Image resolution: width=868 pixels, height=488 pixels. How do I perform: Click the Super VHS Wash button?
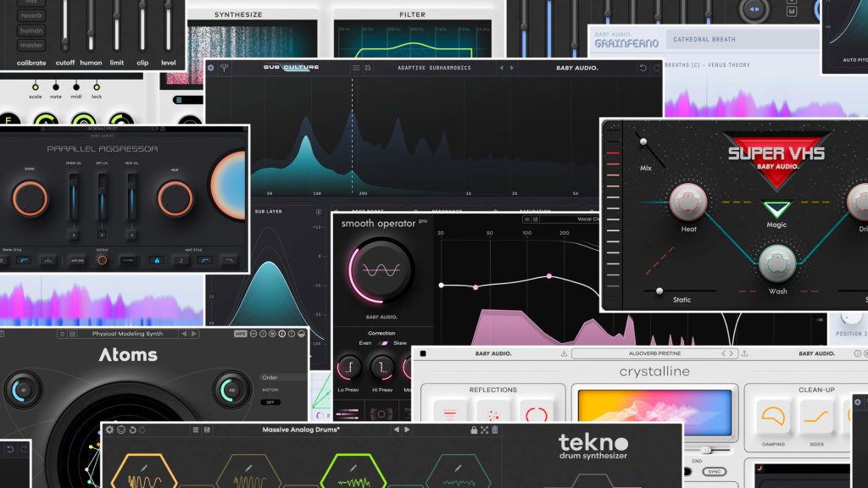point(777,263)
